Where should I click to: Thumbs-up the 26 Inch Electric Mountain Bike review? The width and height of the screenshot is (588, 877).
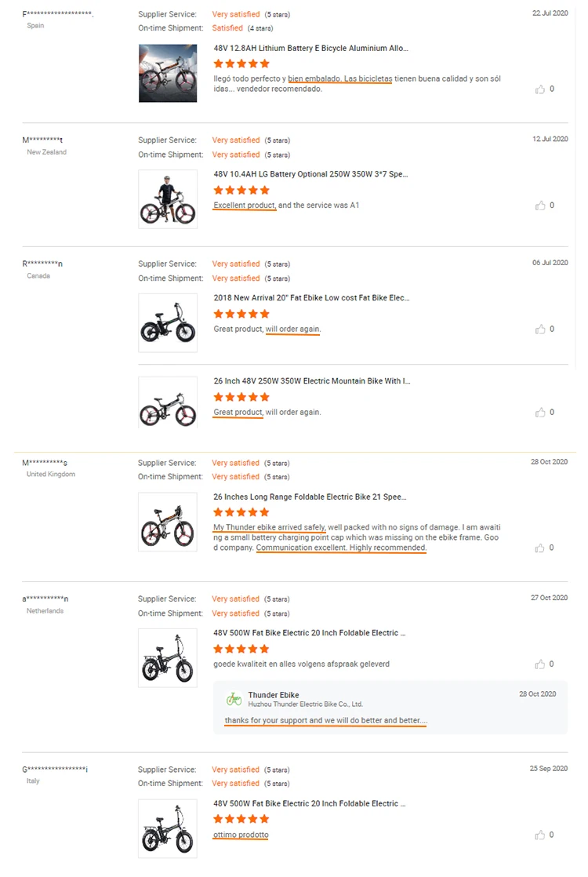pos(540,413)
